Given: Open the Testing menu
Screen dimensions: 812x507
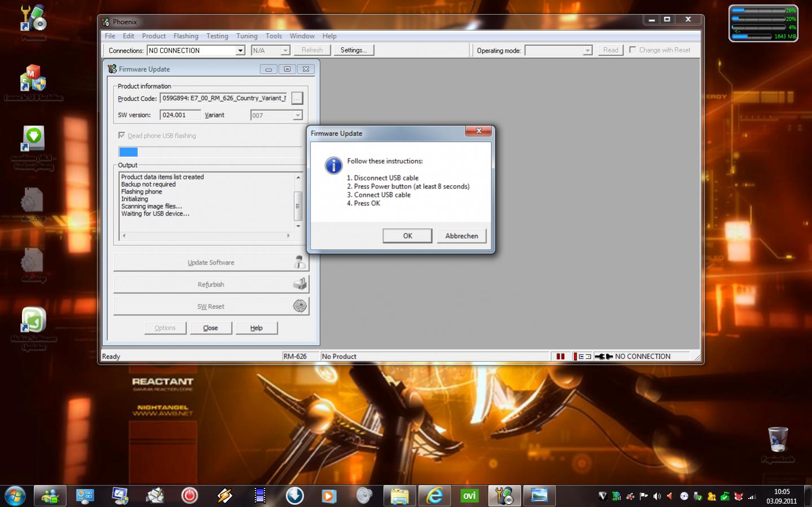Looking at the screenshot, I should pos(217,36).
